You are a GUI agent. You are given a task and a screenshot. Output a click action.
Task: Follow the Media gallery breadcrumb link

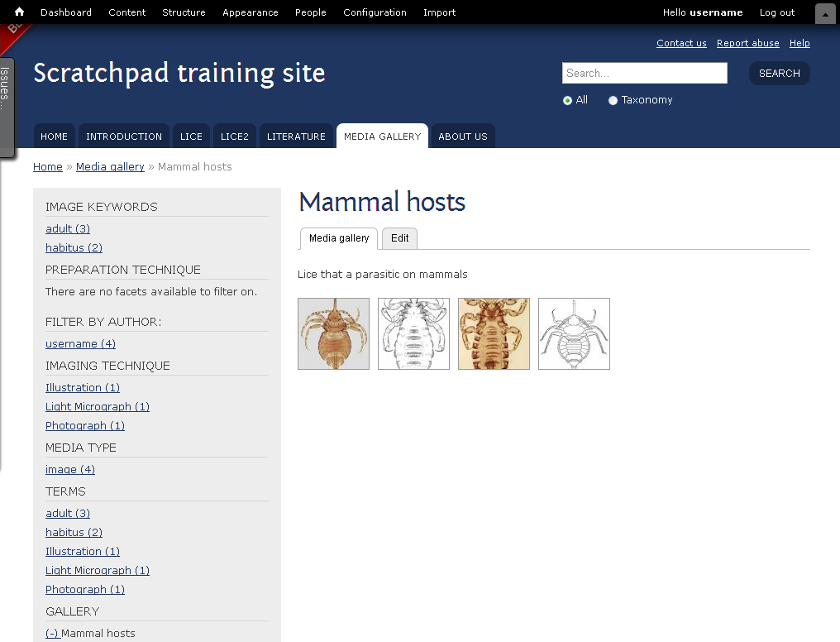pyautogui.click(x=110, y=166)
